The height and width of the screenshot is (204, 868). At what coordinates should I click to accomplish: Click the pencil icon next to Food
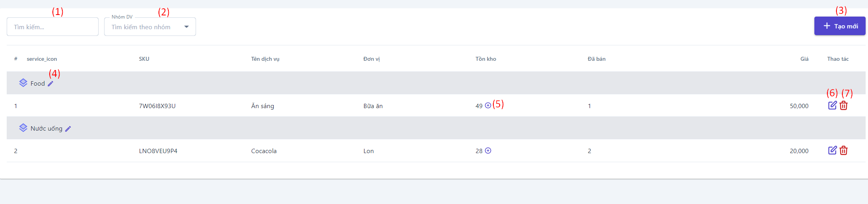click(50, 84)
